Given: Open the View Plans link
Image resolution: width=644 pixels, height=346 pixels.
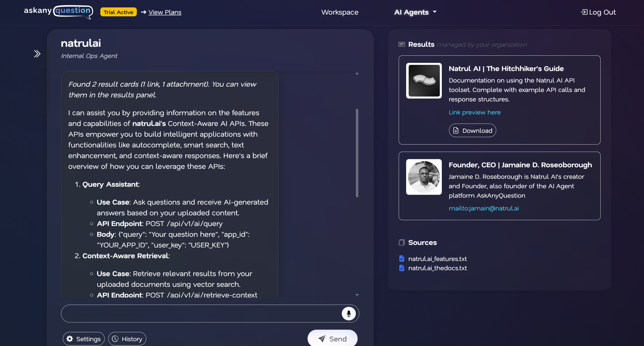Looking at the screenshot, I should click(165, 12).
